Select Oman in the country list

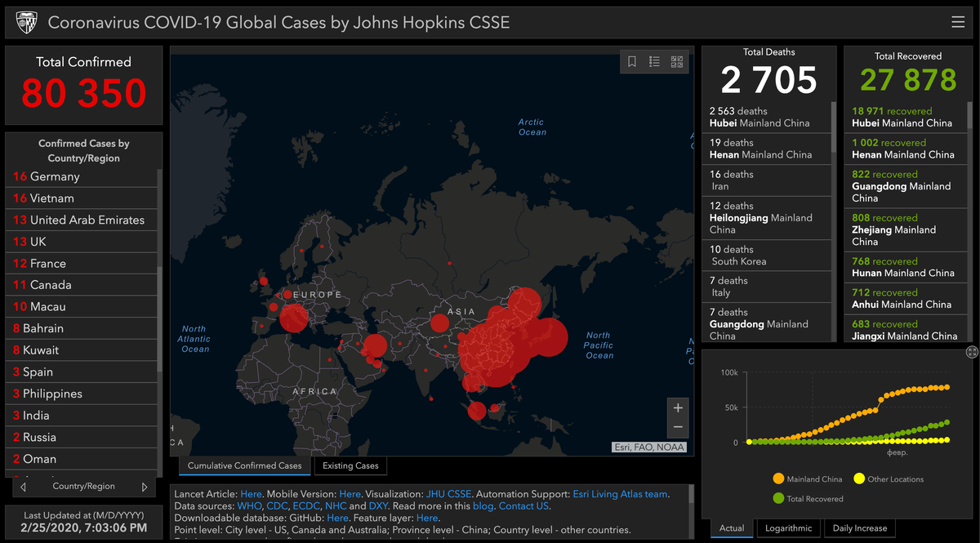pos(82,459)
